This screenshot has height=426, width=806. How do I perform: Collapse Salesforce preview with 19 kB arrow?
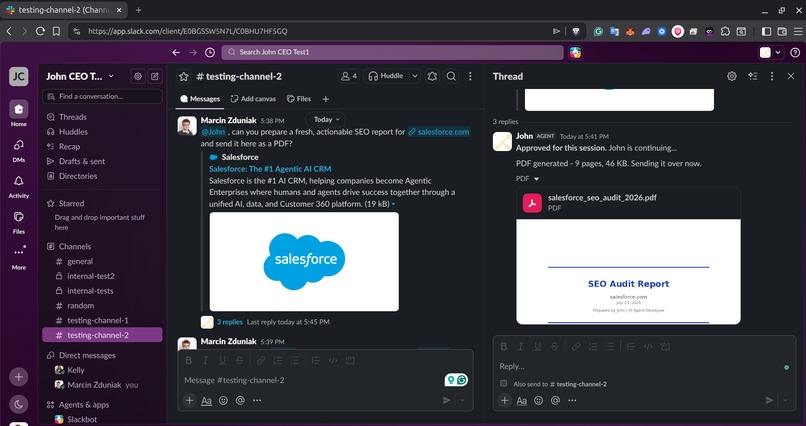[393, 205]
